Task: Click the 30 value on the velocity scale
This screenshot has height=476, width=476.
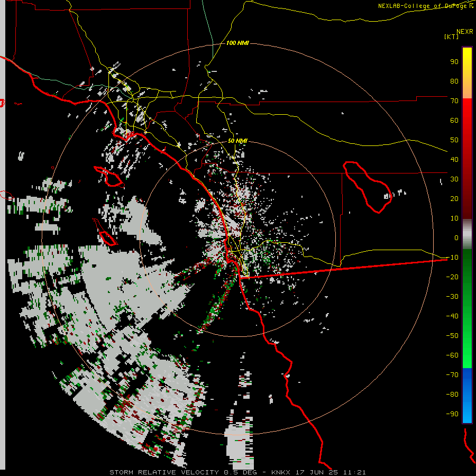Action: [454, 179]
